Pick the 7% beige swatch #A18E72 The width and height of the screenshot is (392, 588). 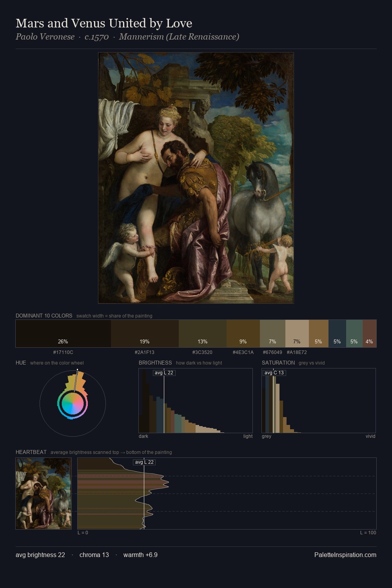click(297, 334)
